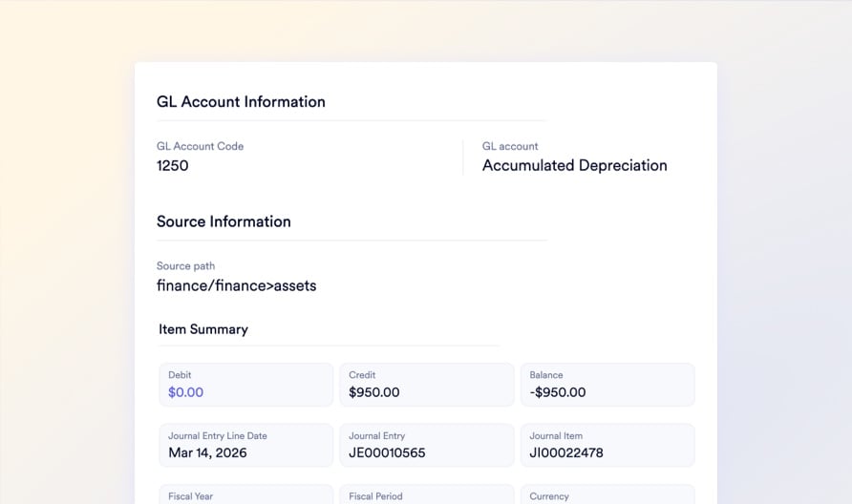The image size is (852, 504).
Task: Click the Currency field
Action: click(607, 495)
